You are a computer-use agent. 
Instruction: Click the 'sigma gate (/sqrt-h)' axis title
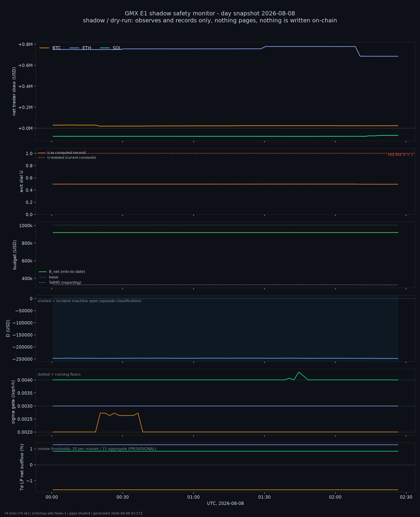[x=13, y=402]
